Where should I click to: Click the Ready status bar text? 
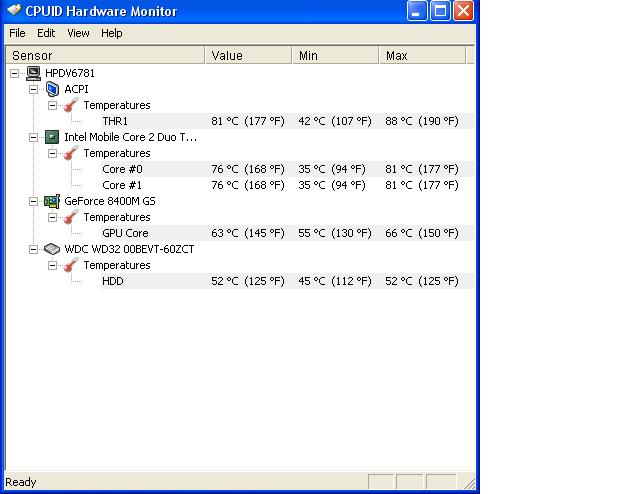click(x=21, y=482)
